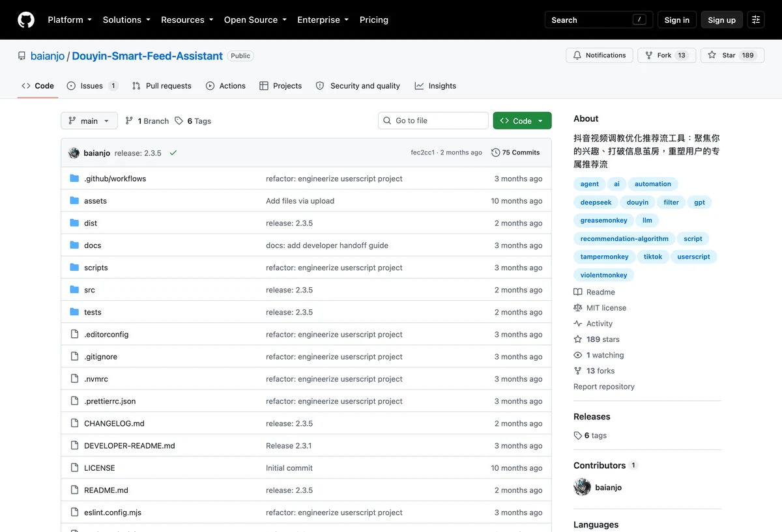Expand the Resources menu
The height and width of the screenshot is (532, 782).
(187, 20)
